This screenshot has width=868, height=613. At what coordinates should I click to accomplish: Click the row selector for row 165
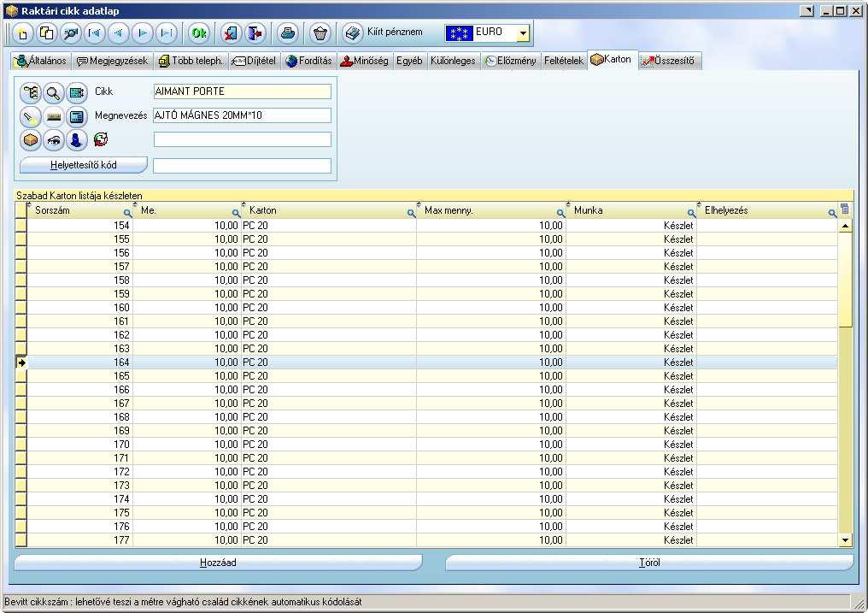tap(21, 376)
